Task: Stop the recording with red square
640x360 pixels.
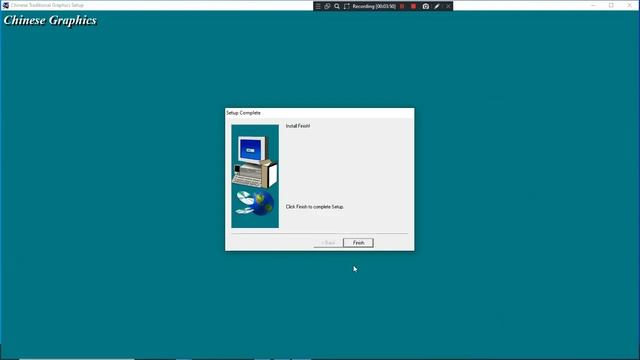Action: tap(413, 6)
